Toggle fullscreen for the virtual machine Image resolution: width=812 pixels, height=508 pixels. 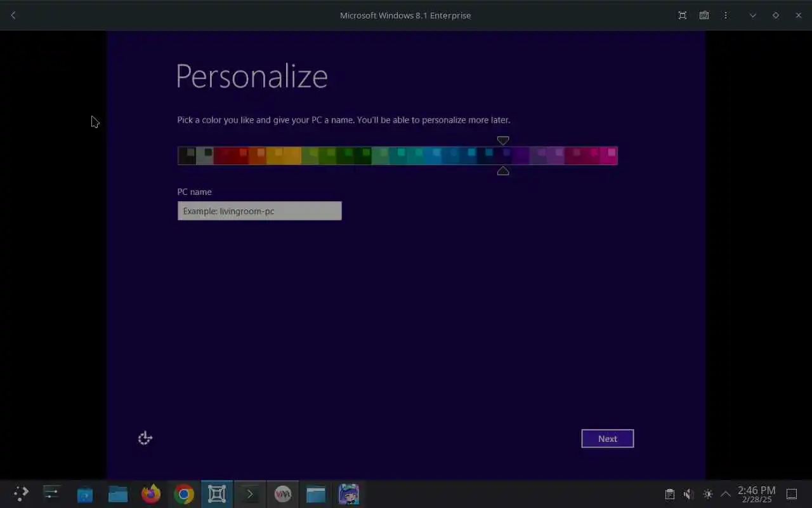[683, 15]
